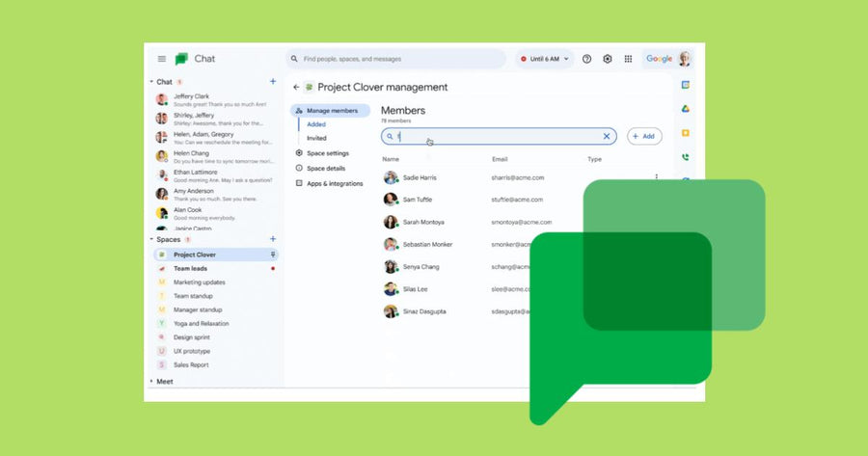Open the settings gear icon

click(608, 59)
